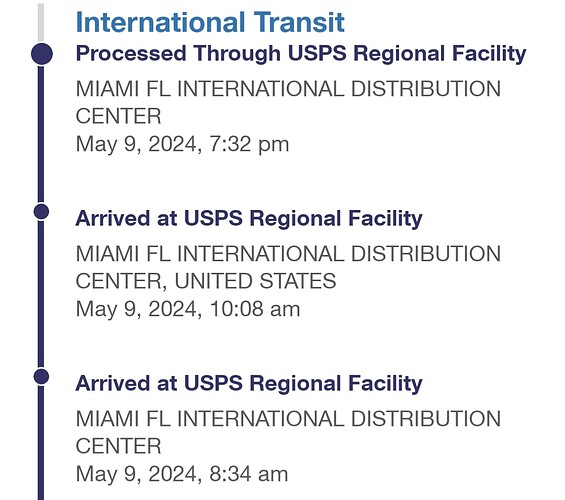Click the gray timeline line above first dot
Image resolution: width=565 pixels, height=500 pixels.
(41, 22)
